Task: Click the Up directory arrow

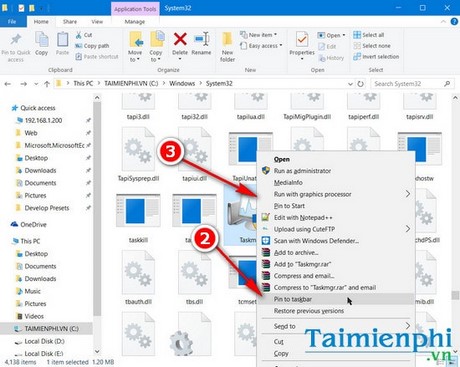Action: [47, 84]
